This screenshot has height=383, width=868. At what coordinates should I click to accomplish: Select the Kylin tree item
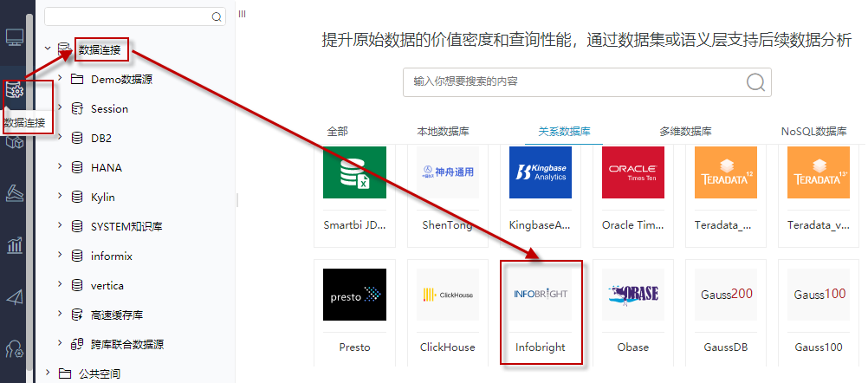pyautogui.click(x=103, y=198)
